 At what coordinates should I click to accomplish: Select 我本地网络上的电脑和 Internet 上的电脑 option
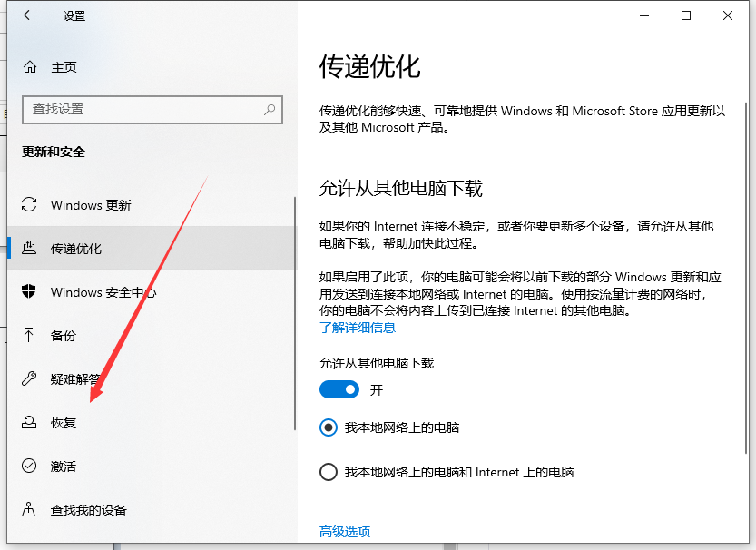(x=329, y=472)
